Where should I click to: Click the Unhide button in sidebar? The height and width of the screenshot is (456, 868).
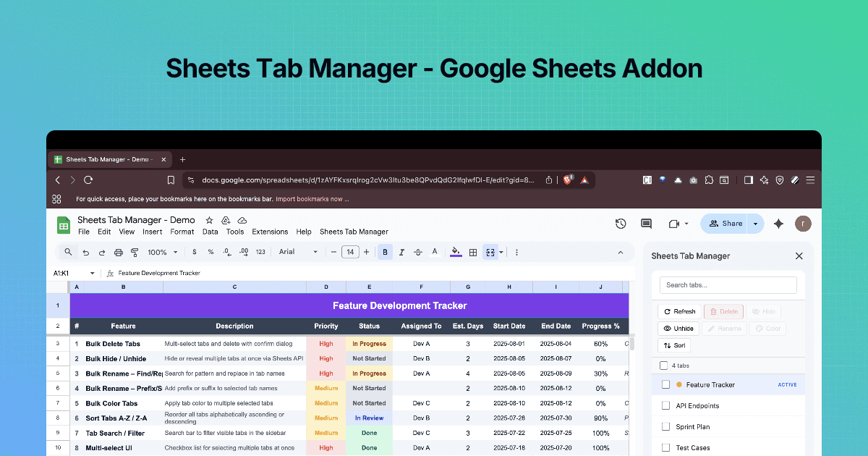[x=678, y=329]
